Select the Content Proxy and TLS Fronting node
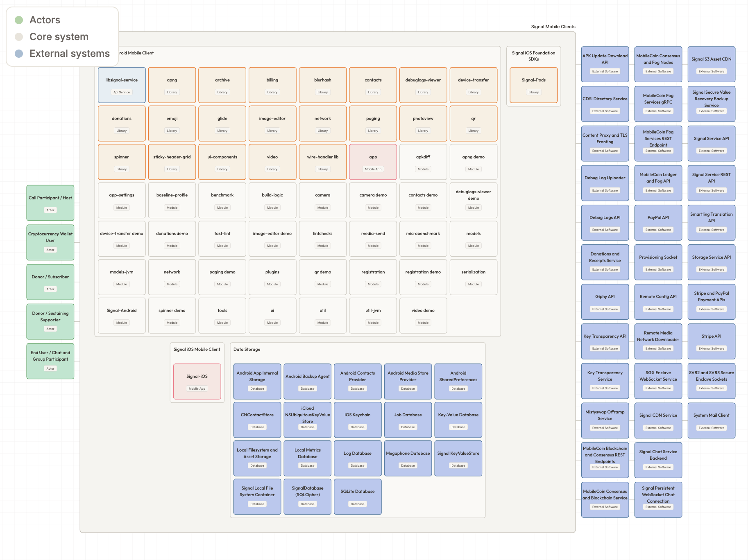This screenshot has width=748, height=560. [605, 144]
